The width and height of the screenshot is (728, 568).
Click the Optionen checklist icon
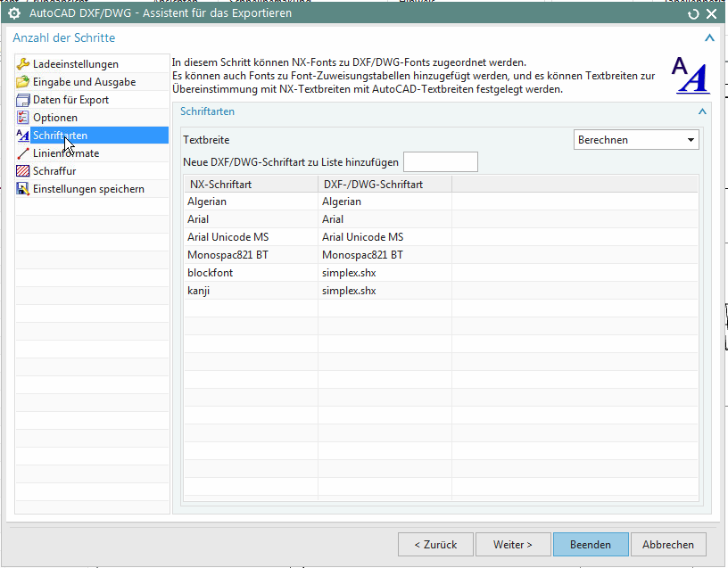[23, 118]
